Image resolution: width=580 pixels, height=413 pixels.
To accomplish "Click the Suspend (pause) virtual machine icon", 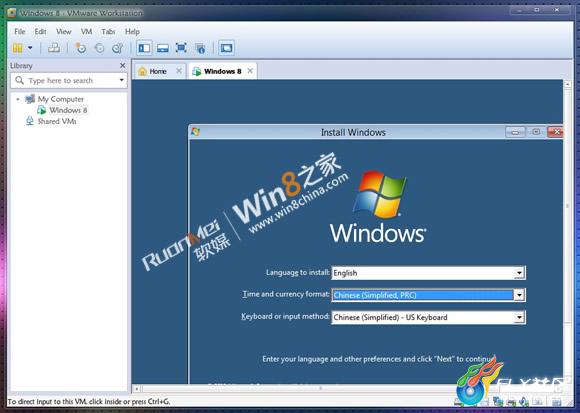I will [17, 48].
